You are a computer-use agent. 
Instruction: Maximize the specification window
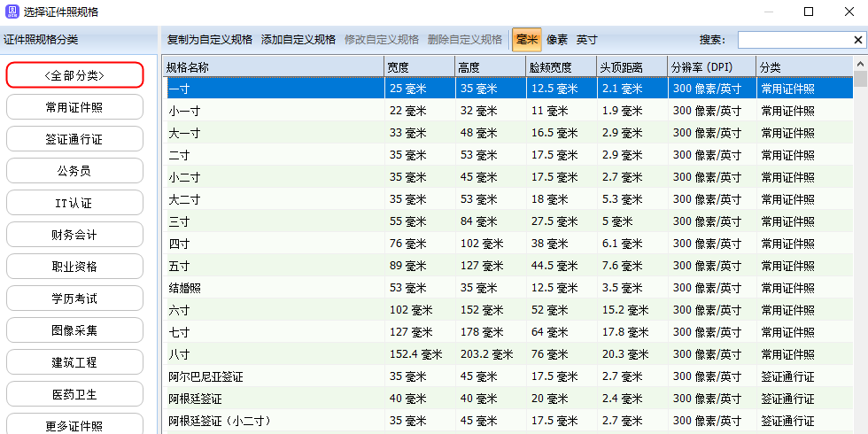tap(808, 12)
